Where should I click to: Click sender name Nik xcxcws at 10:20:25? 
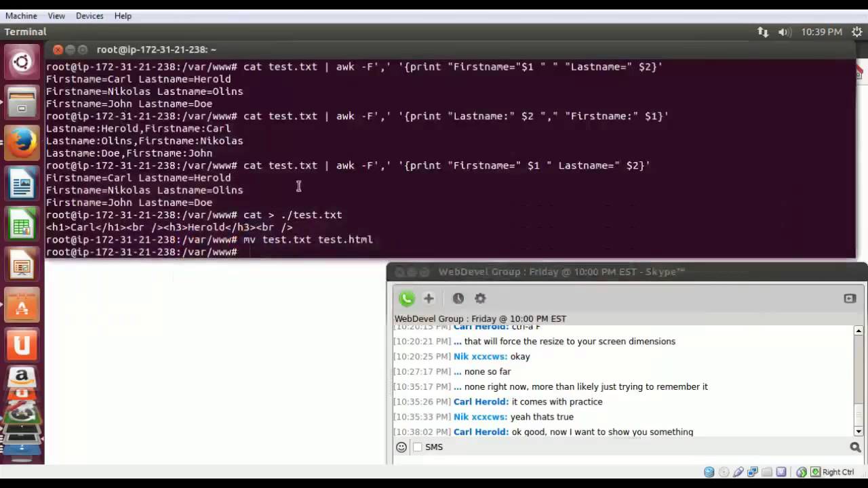(481, 357)
